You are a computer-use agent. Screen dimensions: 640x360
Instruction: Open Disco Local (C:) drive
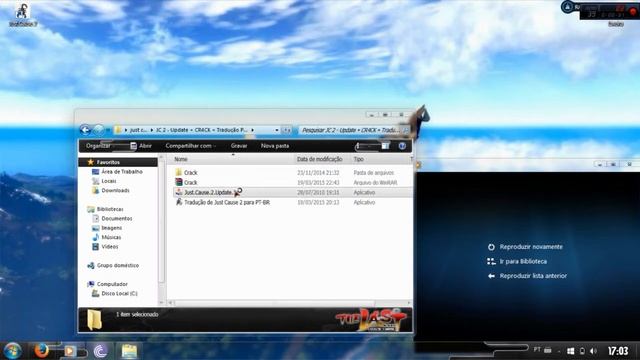click(x=115, y=293)
